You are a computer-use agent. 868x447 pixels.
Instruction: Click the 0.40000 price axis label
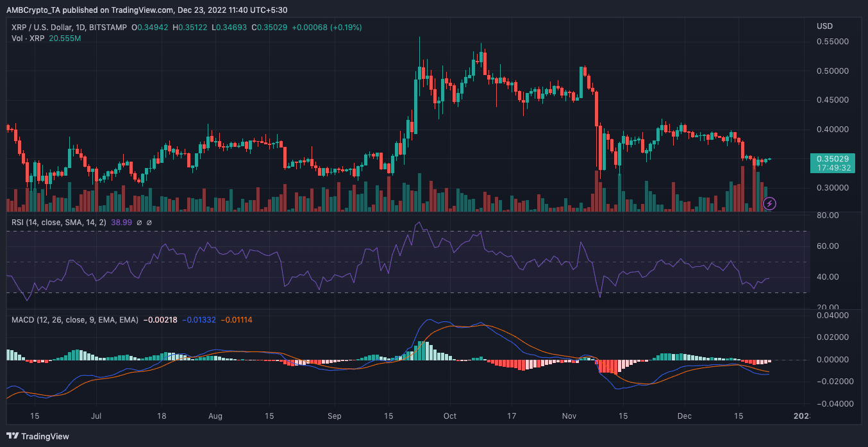coord(833,130)
